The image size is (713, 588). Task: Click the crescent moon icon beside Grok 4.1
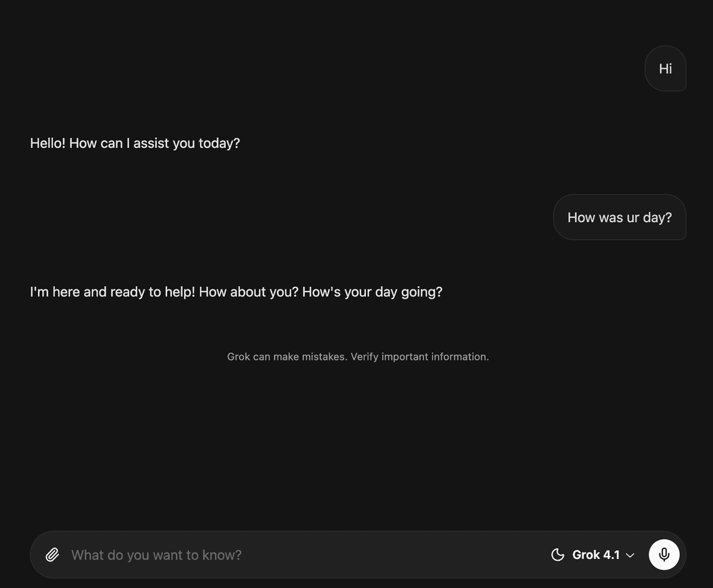tap(557, 555)
